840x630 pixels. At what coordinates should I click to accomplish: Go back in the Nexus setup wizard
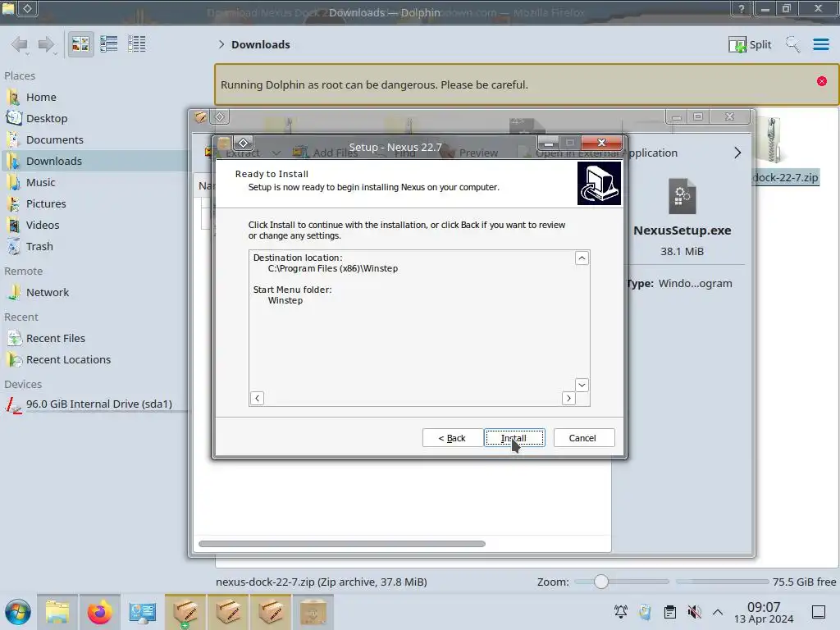tap(452, 438)
